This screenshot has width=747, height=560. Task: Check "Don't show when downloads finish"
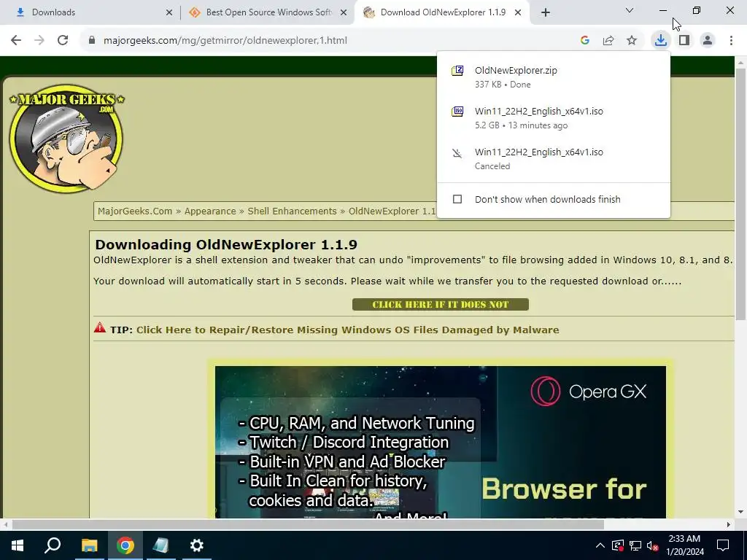pos(457,199)
